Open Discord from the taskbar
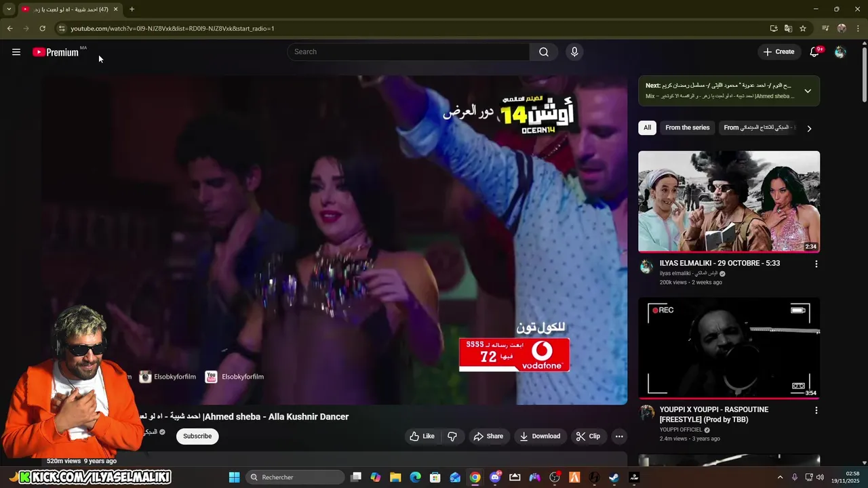The image size is (868, 488). (x=495, y=477)
